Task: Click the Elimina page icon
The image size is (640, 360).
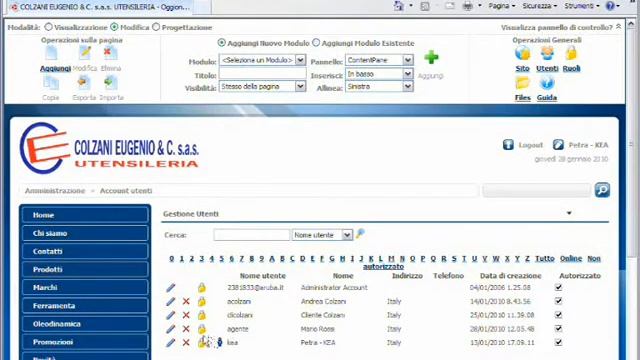Action: point(110,53)
